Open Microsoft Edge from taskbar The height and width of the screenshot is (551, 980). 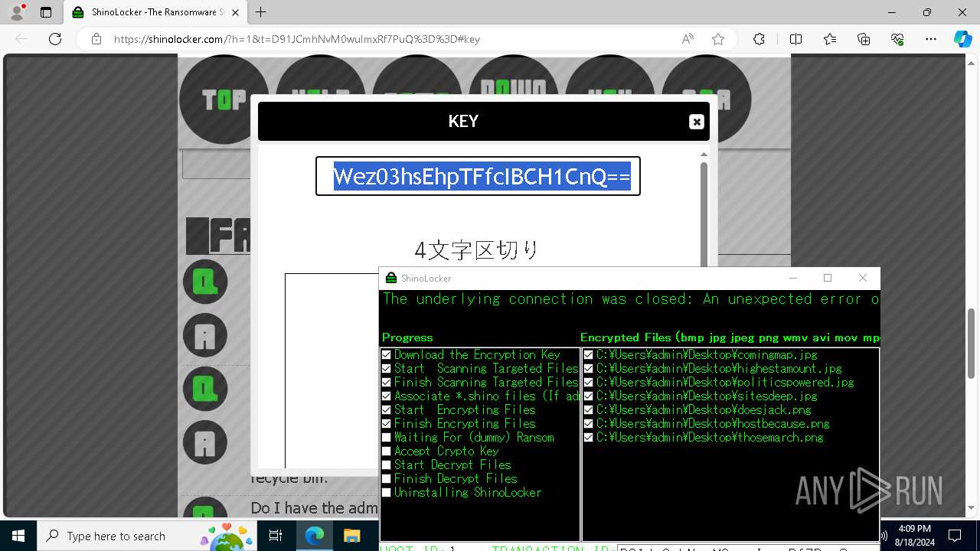tap(315, 536)
